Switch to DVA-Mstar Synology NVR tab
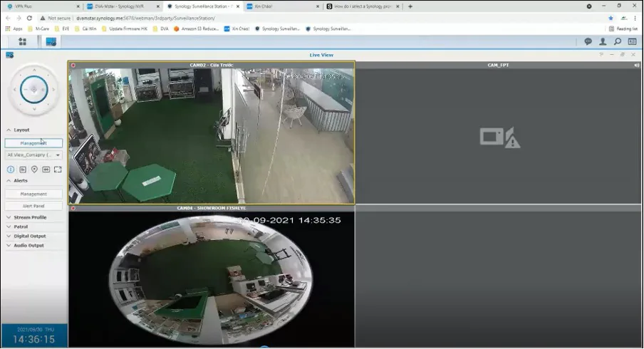 122,6
